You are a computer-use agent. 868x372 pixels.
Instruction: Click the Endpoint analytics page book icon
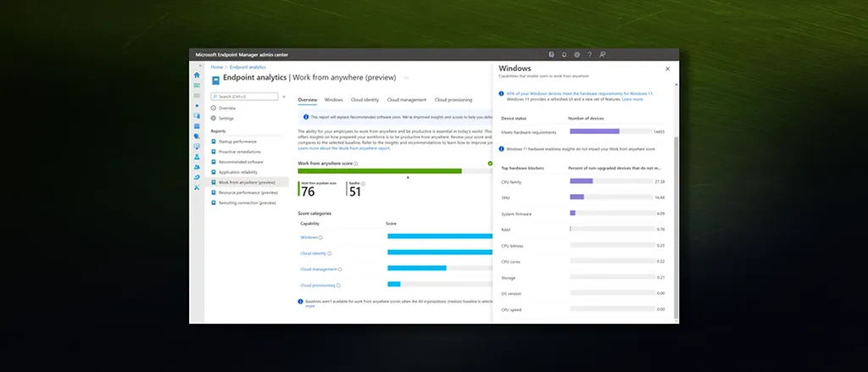pyautogui.click(x=216, y=80)
